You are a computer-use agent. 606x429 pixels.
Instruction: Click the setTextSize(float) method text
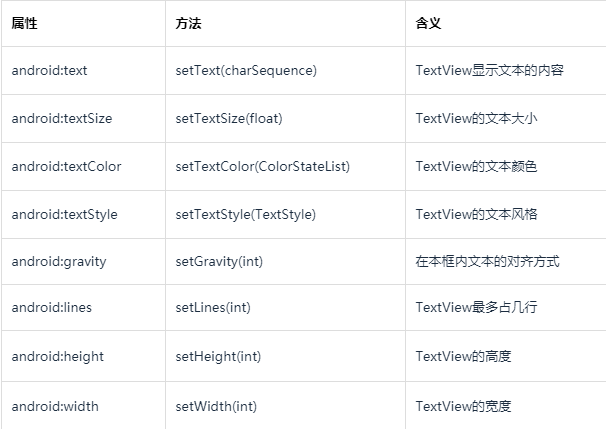coord(229,119)
